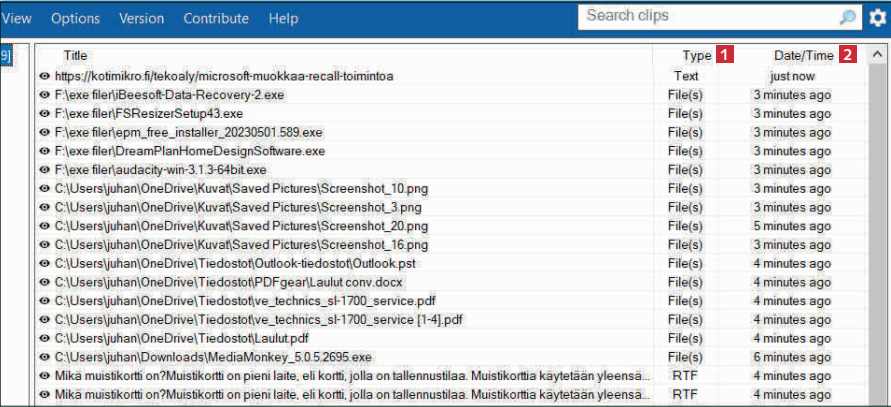The image size is (891, 407).
Task: Click eye icon beside kotimikro.fi URL clip
Action: [x=44, y=76]
